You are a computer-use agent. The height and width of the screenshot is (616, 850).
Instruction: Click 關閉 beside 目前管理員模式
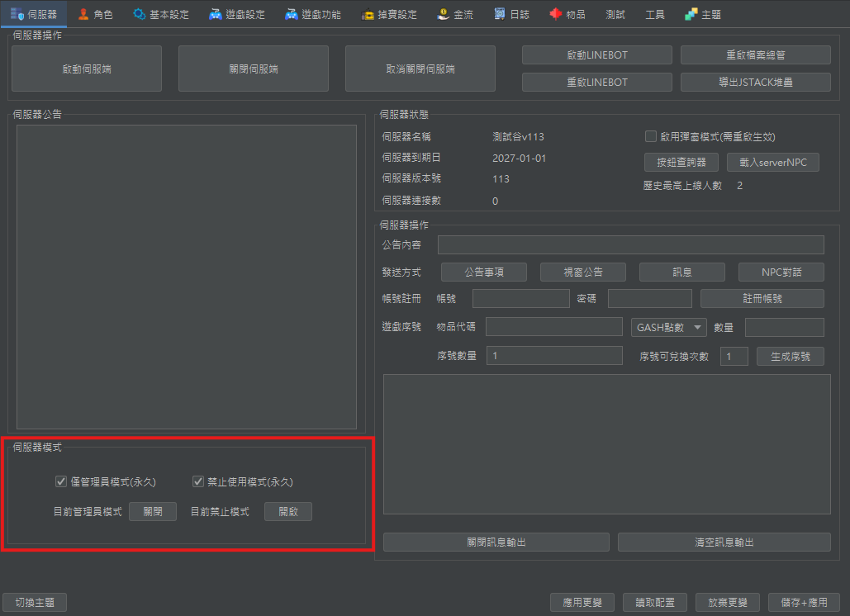coord(153,511)
